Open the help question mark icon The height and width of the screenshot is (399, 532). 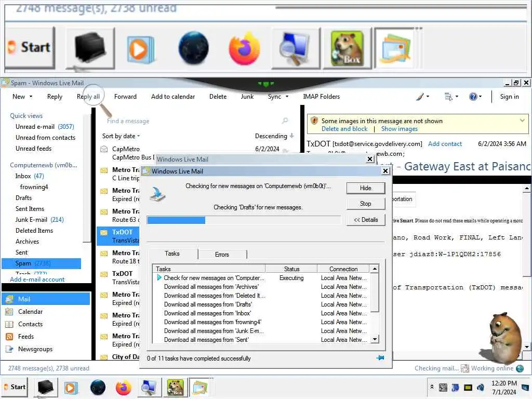[x=473, y=97]
